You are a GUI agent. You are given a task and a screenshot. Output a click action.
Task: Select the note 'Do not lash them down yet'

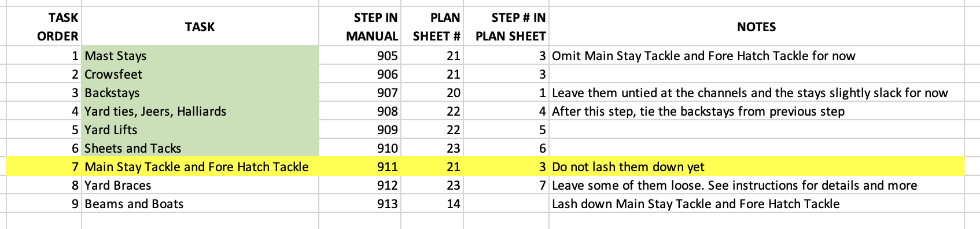(628, 167)
